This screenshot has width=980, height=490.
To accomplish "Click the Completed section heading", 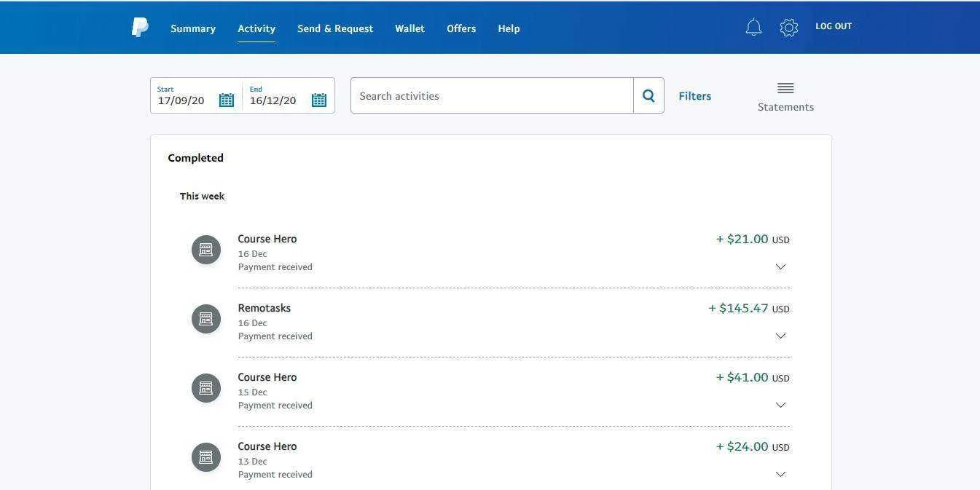I will pyautogui.click(x=195, y=158).
